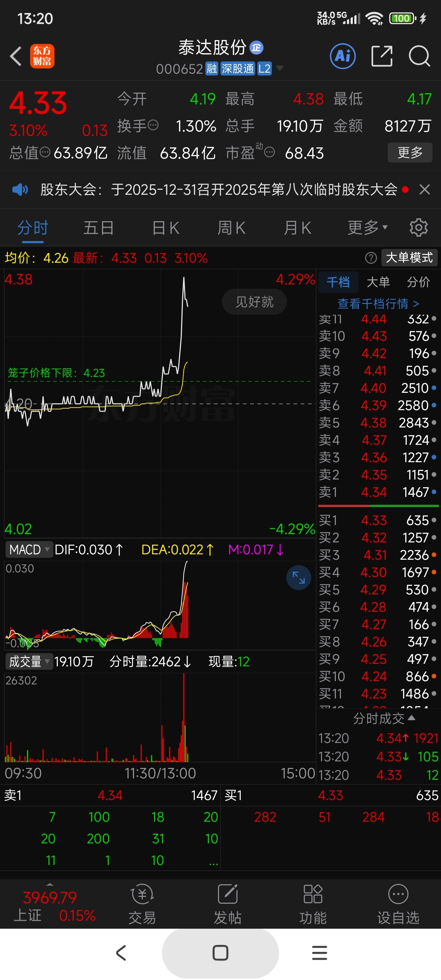Tap the question mark help icon
This screenshot has height=980, width=441.
tap(371, 258)
